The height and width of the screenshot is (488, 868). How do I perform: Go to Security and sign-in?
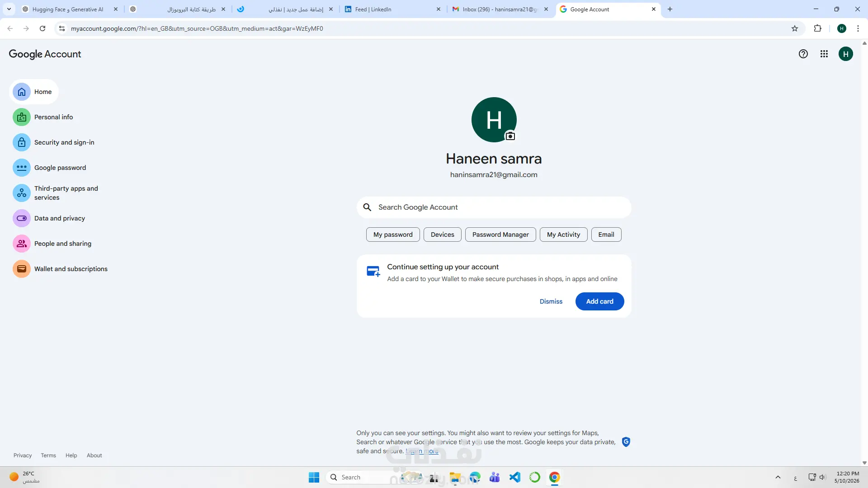(x=54, y=142)
